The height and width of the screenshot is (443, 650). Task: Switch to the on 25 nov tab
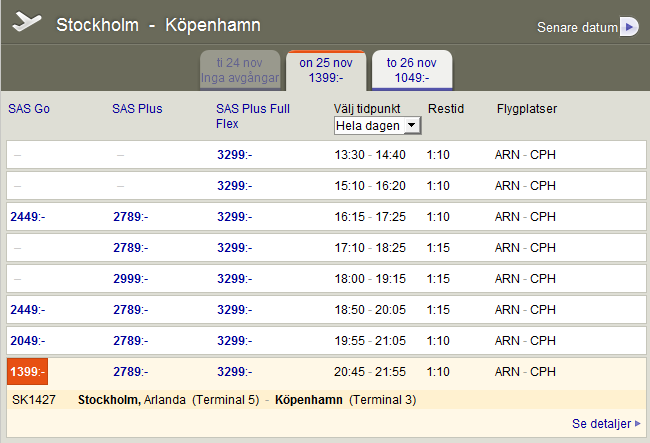point(326,69)
